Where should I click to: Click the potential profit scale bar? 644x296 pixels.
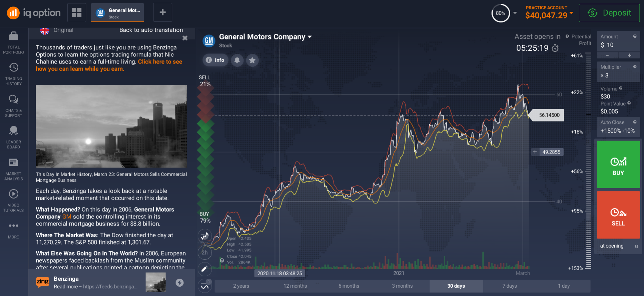pyautogui.click(x=588, y=161)
